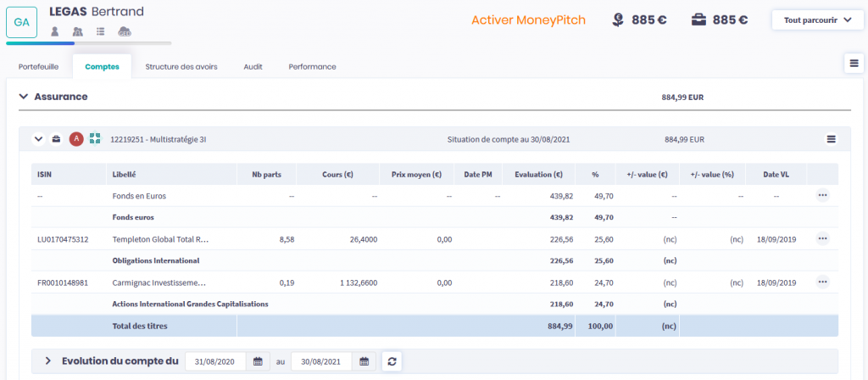Click the 'Activer MoneyPitch' link

[528, 20]
